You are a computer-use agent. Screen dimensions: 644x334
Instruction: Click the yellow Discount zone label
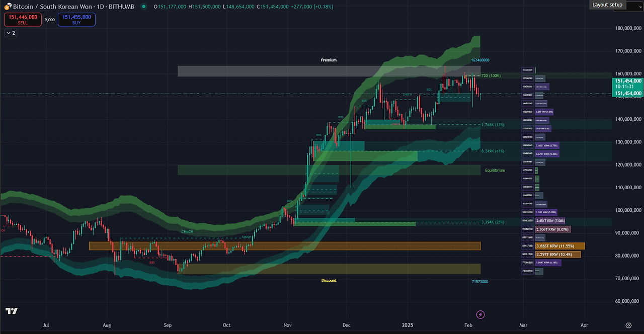pos(329,280)
